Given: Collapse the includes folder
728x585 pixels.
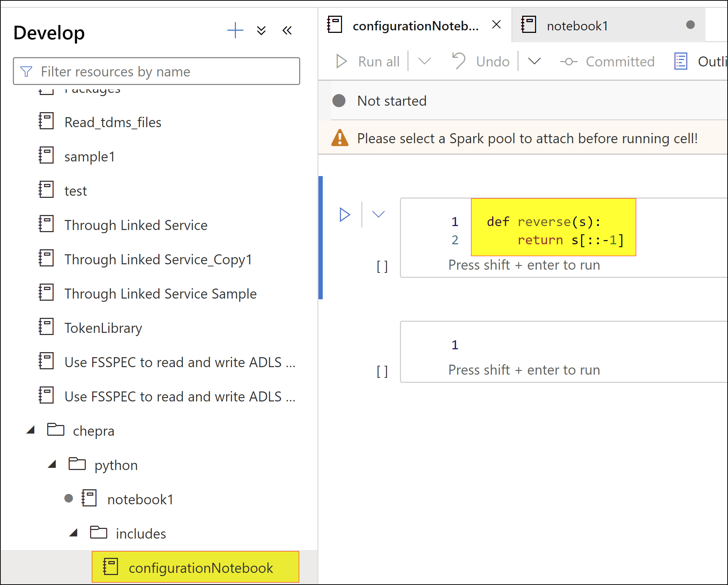Looking at the screenshot, I should click(74, 532).
